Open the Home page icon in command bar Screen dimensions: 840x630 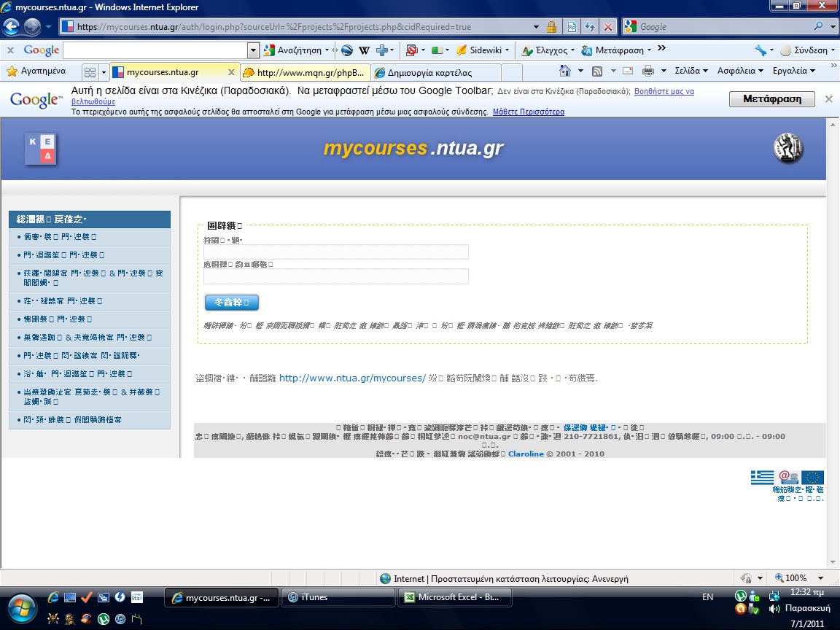point(564,71)
